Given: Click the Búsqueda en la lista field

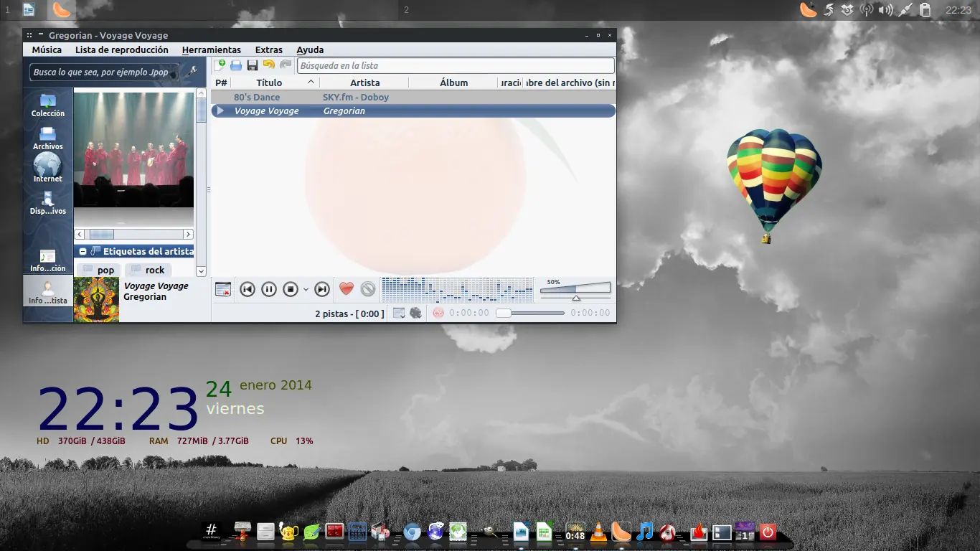Looking at the screenshot, I should 456,65.
